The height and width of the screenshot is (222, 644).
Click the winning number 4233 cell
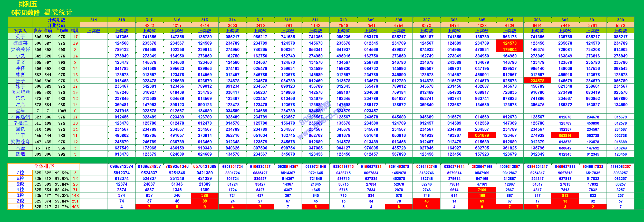point(149,25)
